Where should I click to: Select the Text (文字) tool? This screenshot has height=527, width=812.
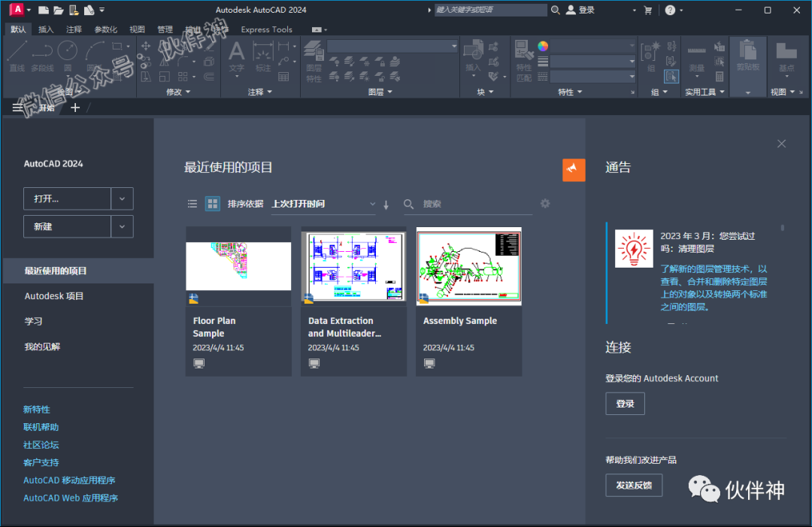click(237, 57)
